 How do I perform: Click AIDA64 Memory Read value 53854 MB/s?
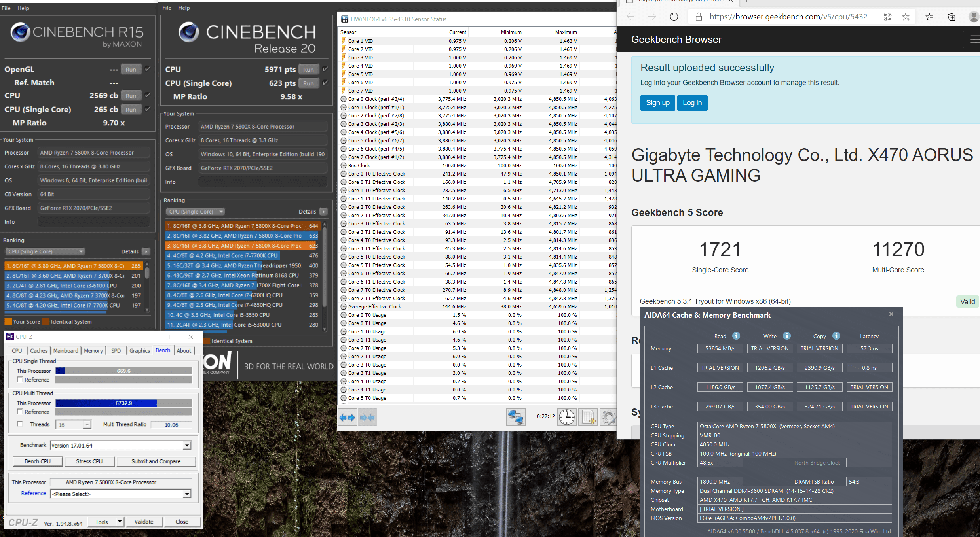(720, 348)
